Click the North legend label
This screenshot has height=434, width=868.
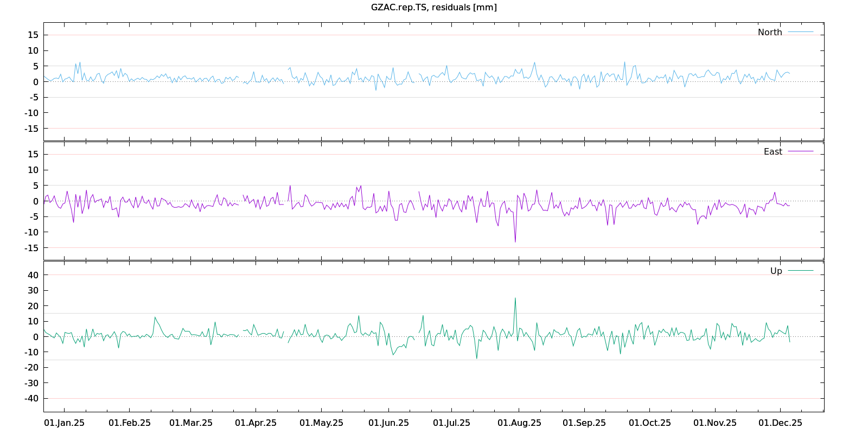770,32
